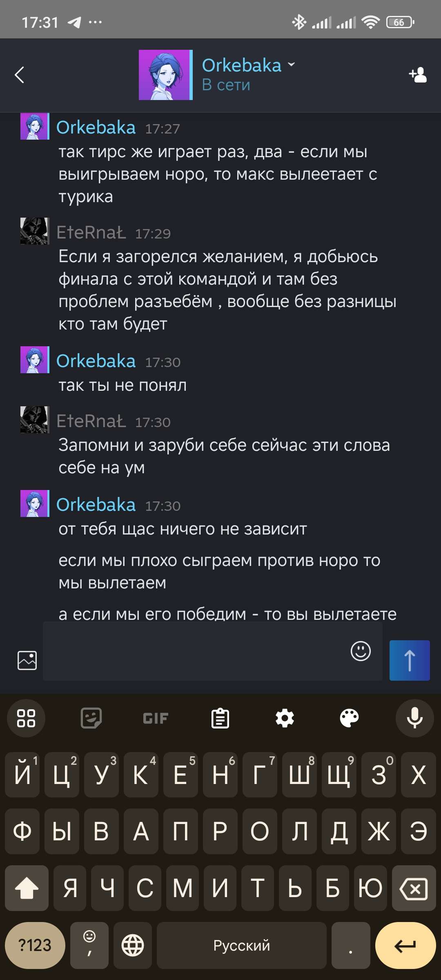Switch to ?123 symbols layout
441x980 pixels.
[x=35, y=945]
